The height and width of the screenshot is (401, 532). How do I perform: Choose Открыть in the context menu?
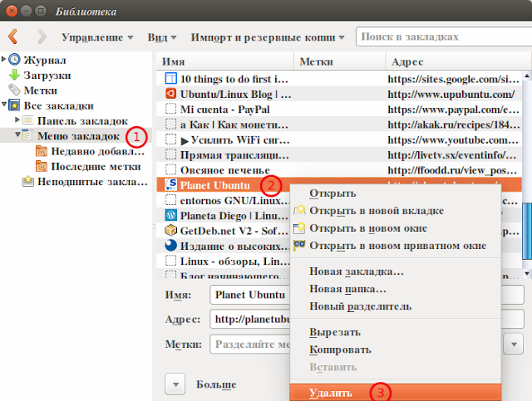coord(396,193)
